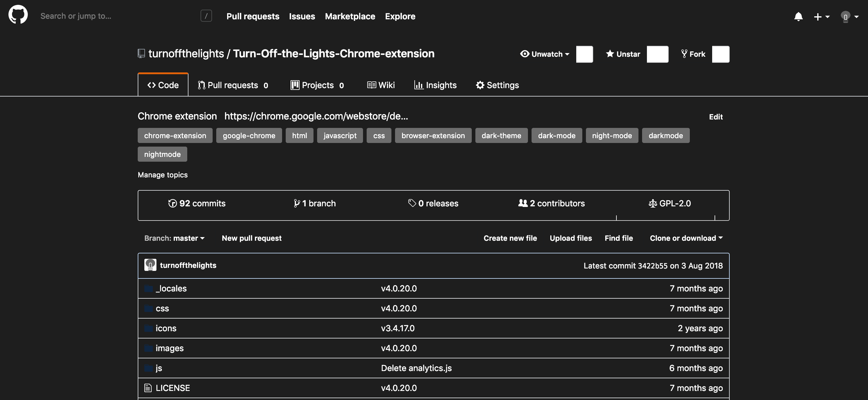Click the GitHub Octocat logo
Screen dimensions: 868x400
(x=18, y=14)
